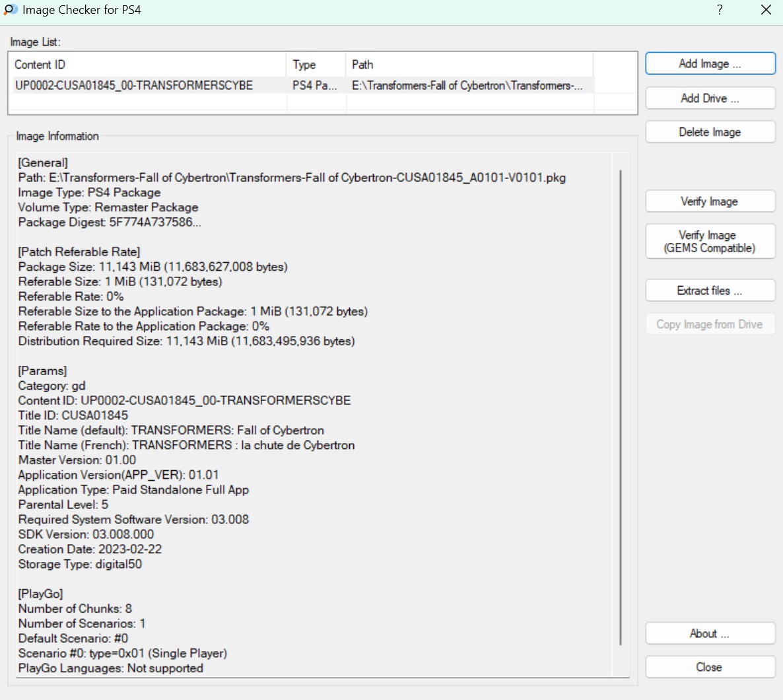Open the Add Drive dialog

click(x=710, y=98)
